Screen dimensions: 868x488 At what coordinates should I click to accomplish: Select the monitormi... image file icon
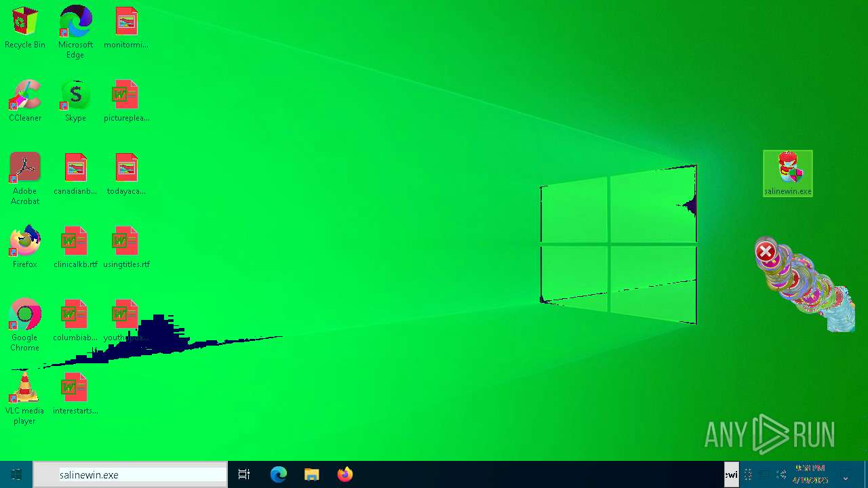(126, 27)
